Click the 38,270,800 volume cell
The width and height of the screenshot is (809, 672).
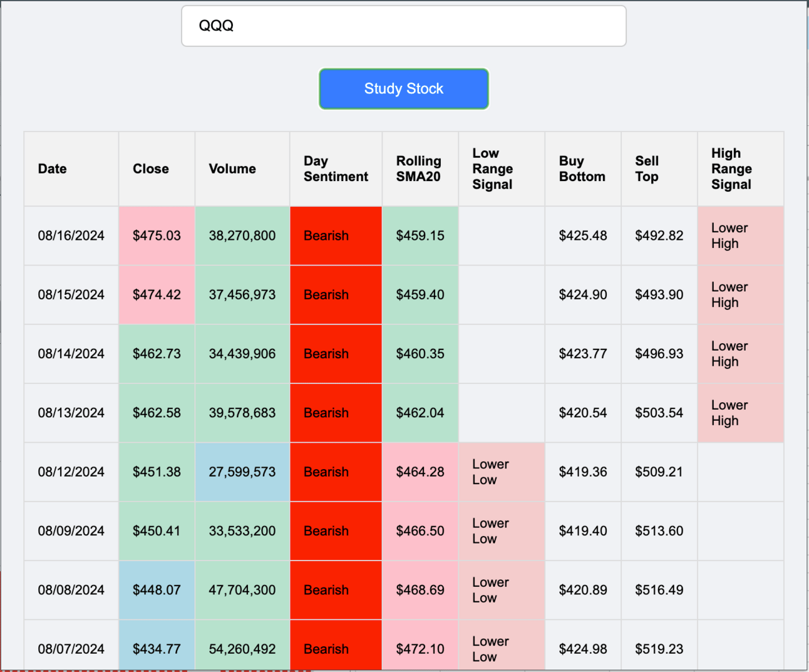(242, 236)
